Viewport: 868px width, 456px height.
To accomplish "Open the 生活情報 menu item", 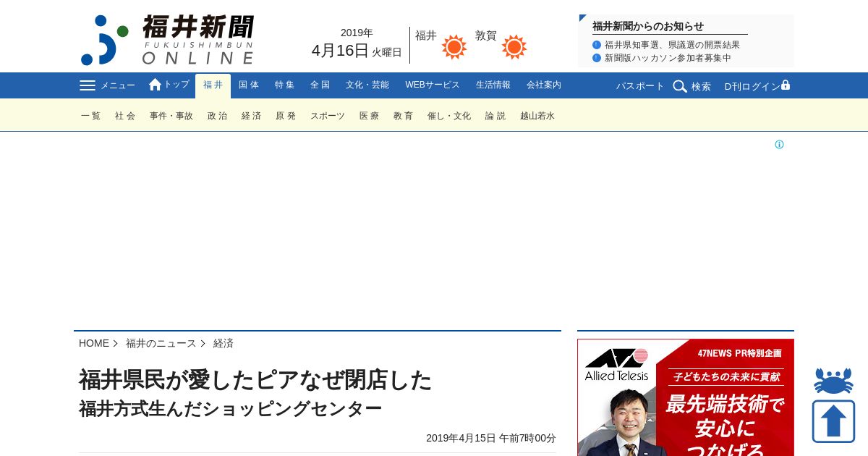I will click(x=493, y=85).
